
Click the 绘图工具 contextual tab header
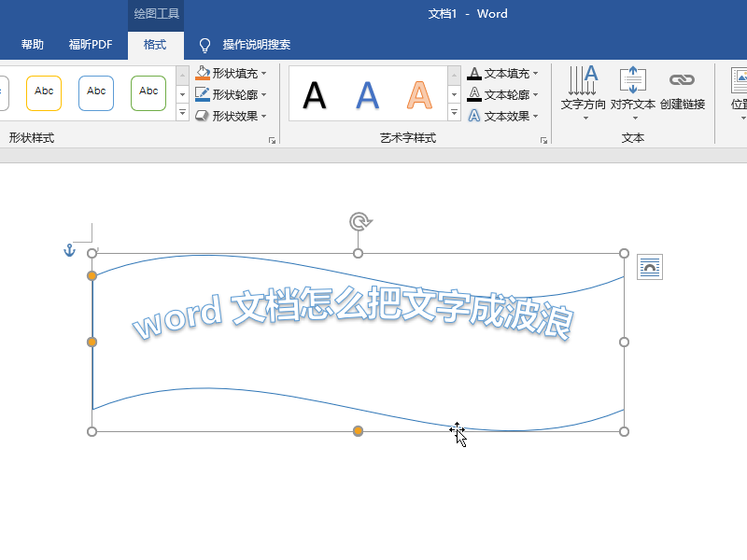(156, 14)
